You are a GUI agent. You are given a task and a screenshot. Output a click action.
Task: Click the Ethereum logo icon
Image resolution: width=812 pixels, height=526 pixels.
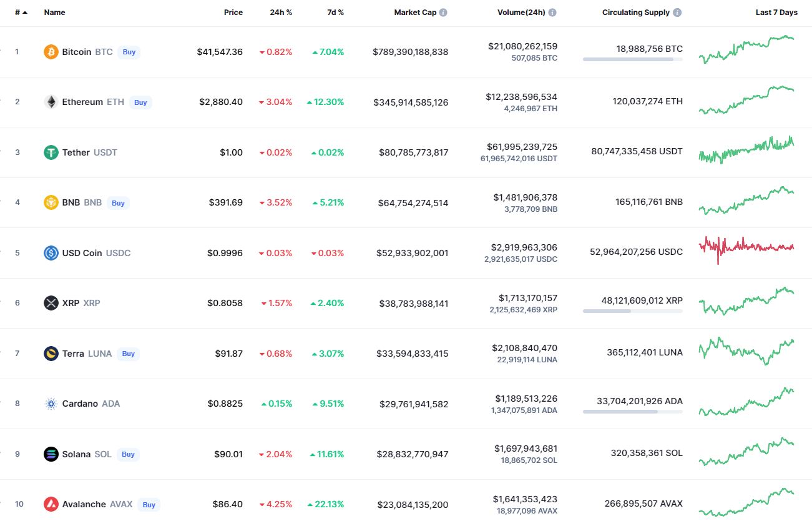click(x=51, y=102)
